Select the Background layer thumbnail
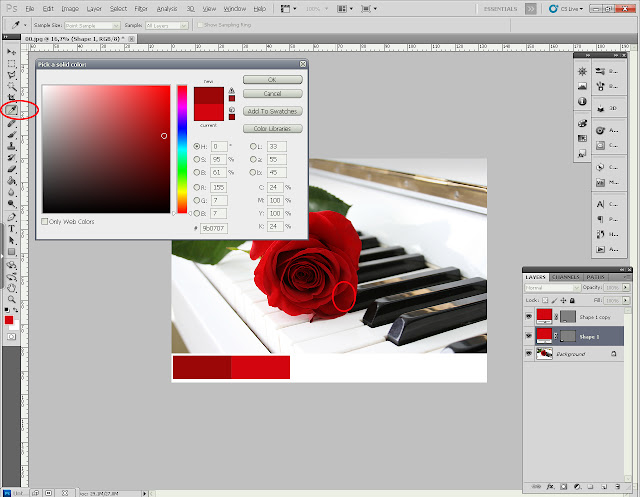 tap(544, 354)
